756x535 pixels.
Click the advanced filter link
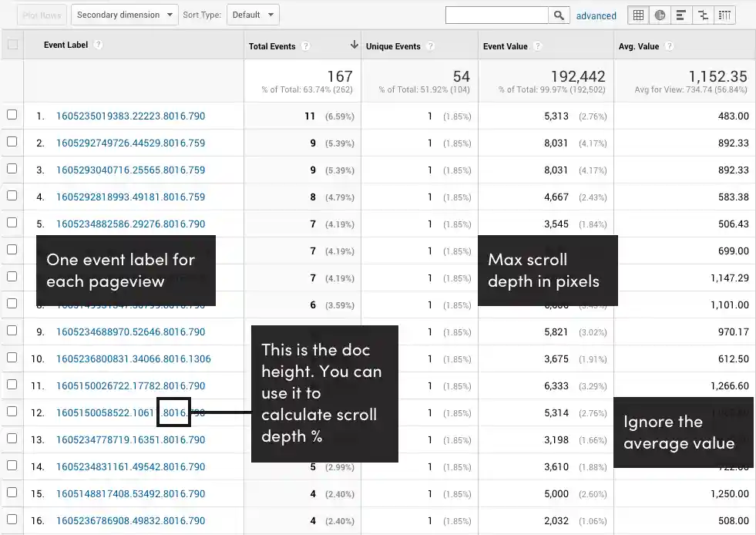pos(596,15)
